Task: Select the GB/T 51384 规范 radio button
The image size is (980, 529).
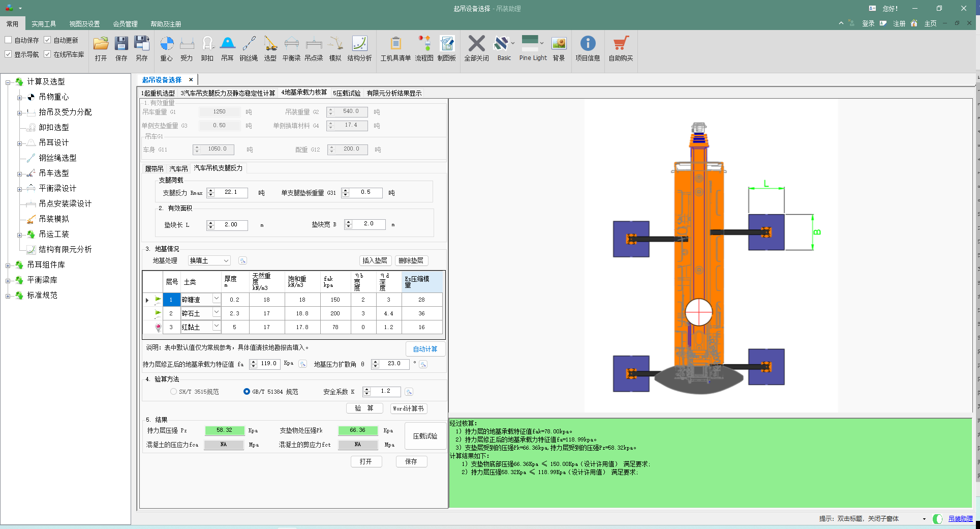Action: 247,392
